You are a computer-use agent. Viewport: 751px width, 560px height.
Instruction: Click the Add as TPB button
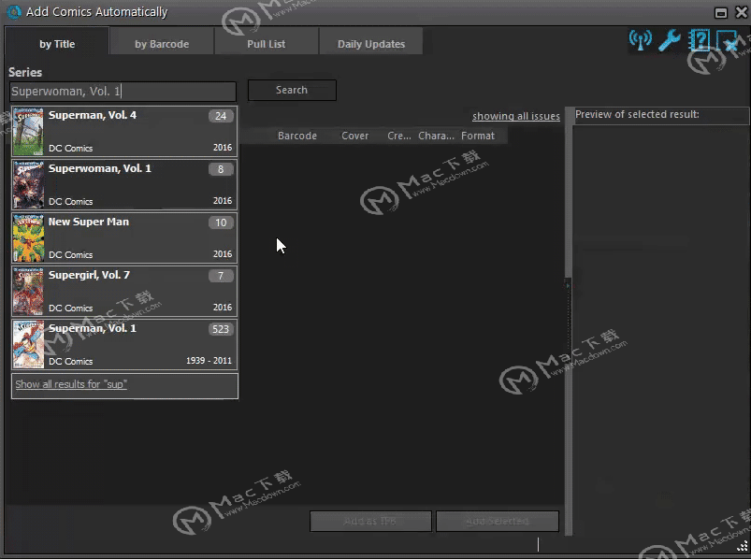point(370,521)
